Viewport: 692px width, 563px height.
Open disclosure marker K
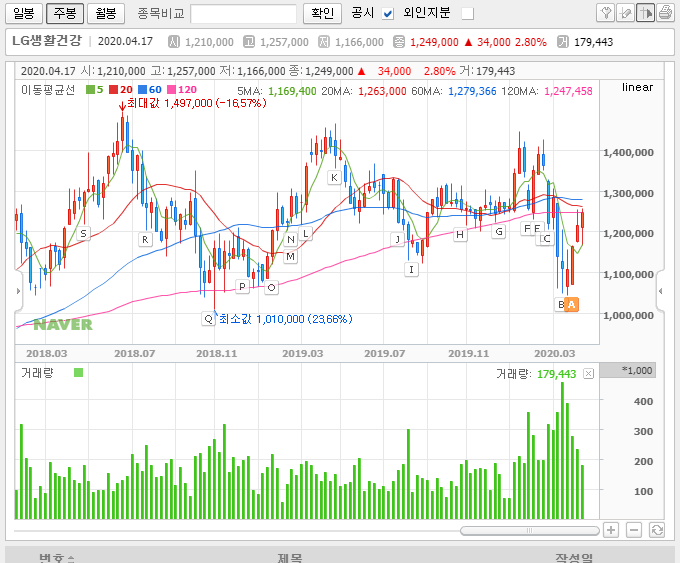[x=334, y=177]
